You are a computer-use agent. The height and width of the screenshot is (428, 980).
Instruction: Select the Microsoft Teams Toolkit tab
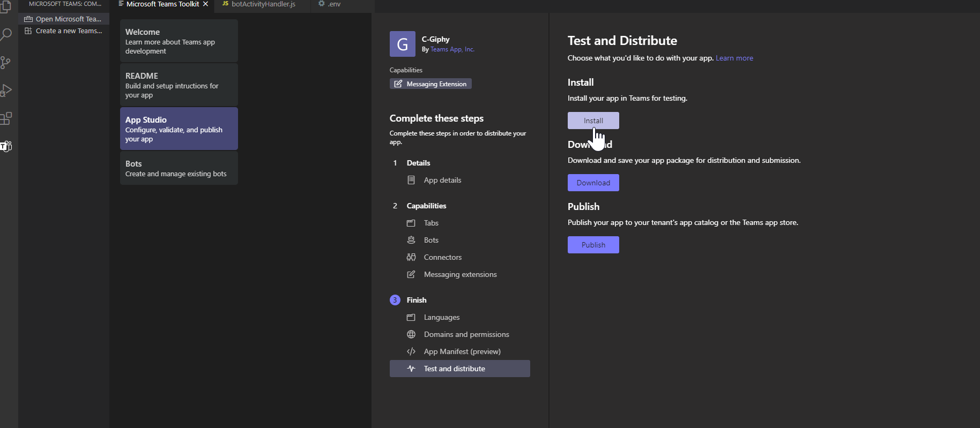pos(162,4)
